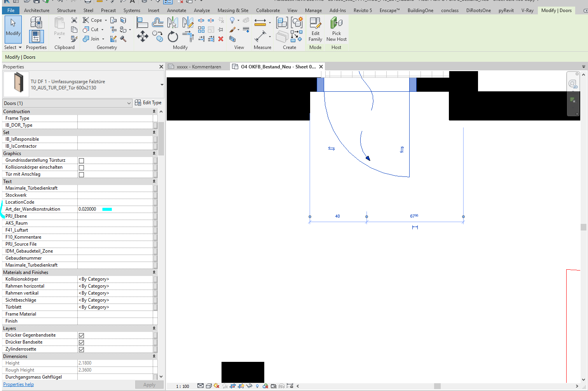
Task: Click the Apply button
Action: coord(149,385)
